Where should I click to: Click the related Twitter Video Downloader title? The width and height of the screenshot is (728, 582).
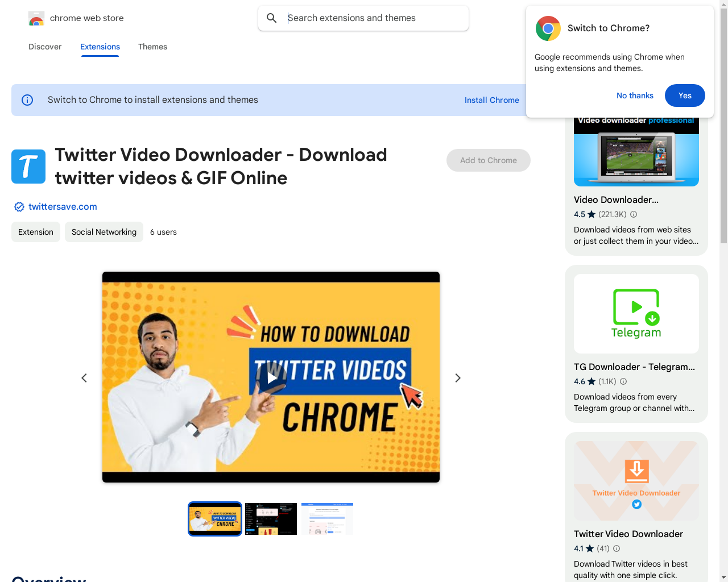click(x=628, y=534)
